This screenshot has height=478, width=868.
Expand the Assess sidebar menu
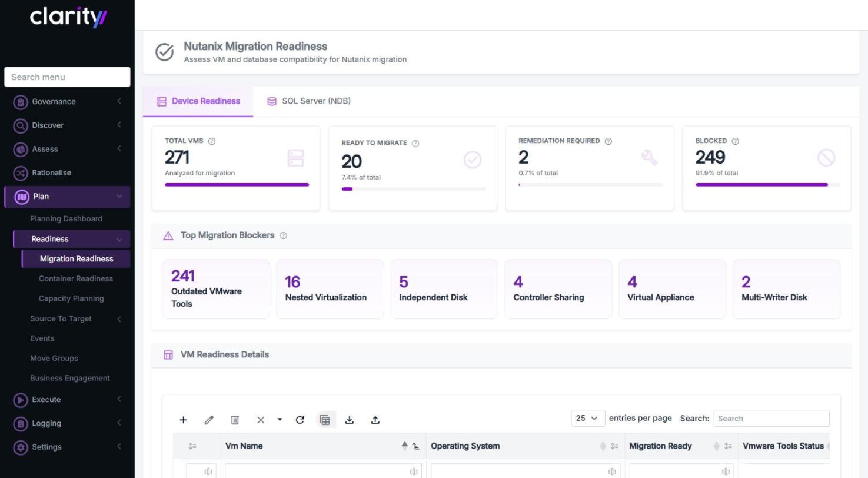pyautogui.click(x=67, y=149)
